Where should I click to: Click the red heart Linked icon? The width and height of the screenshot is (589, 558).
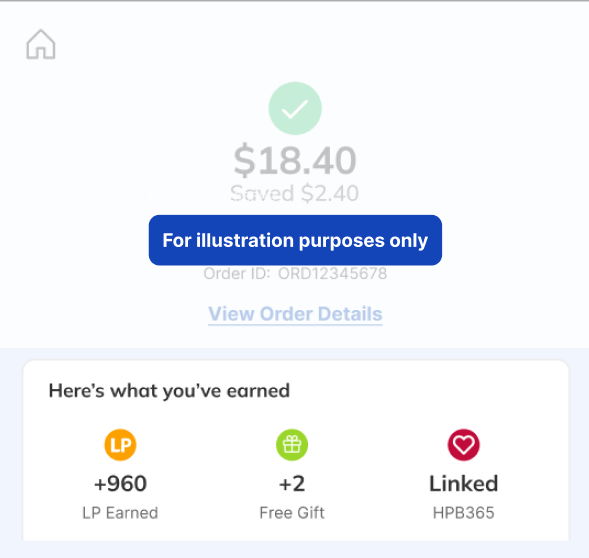tap(464, 445)
